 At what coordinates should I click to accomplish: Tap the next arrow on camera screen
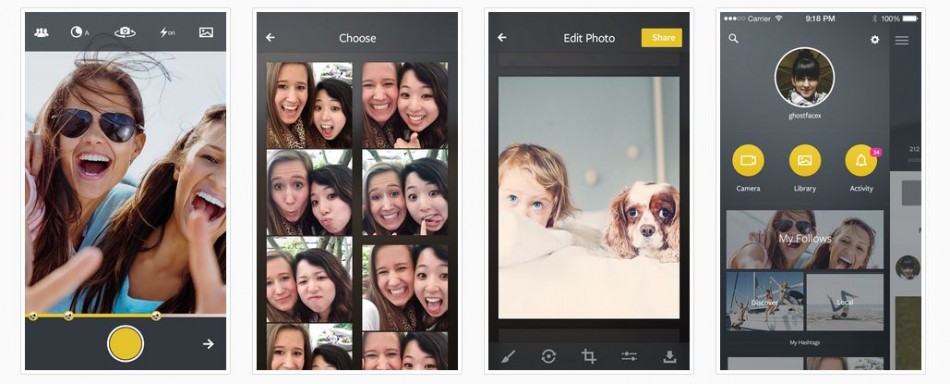click(x=208, y=344)
